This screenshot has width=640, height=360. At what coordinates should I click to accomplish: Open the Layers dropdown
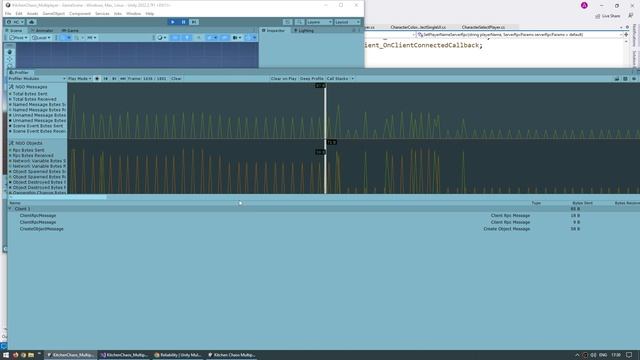pyautogui.click(x=319, y=22)
